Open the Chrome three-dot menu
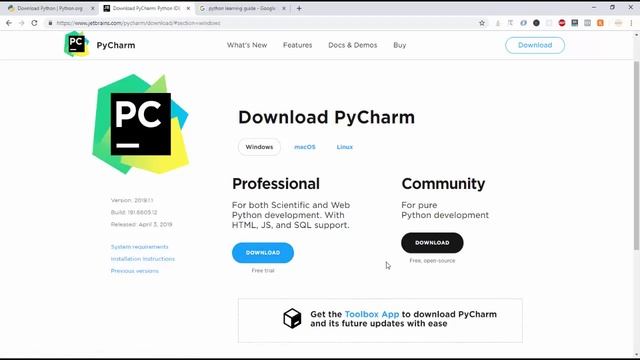Image resolution: width=640 pixels, height=360 pixels. tap(631, 23)
